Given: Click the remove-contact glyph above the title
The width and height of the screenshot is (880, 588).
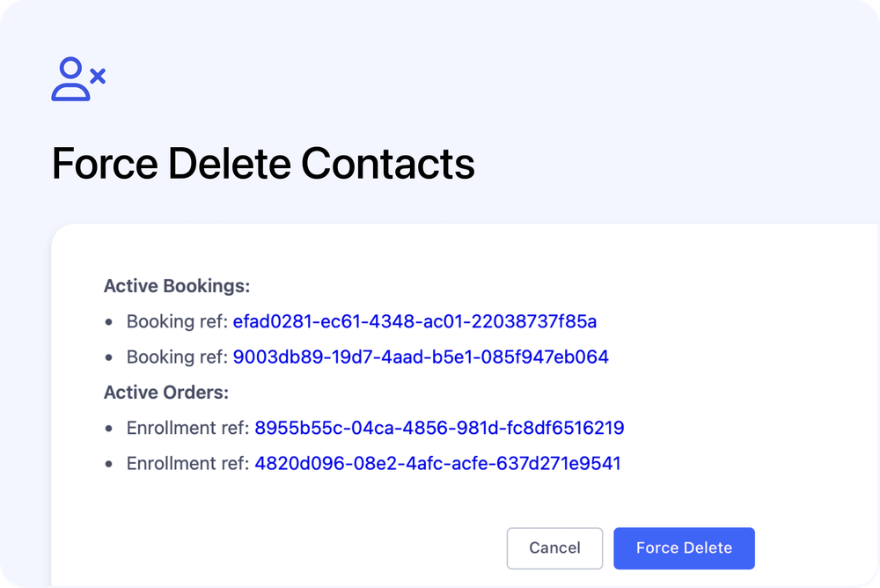Looking at the screenshot, I should click(79, 78).
